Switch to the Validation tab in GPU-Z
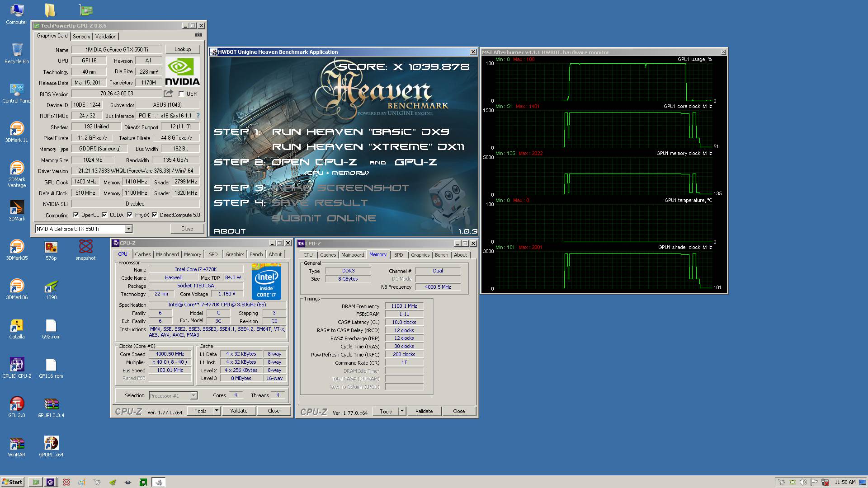The image size is (868, 488). 106,37
